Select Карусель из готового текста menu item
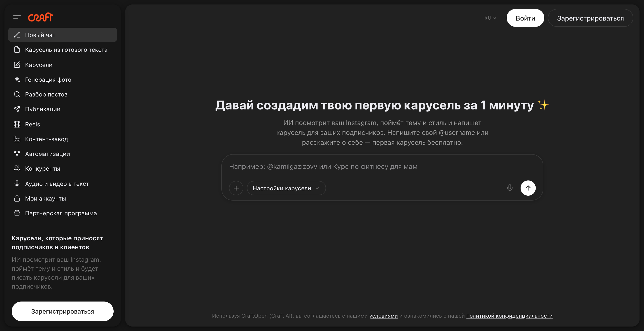Image resolution: width=644 pixels, height=331 pixels. coord(63,49)
